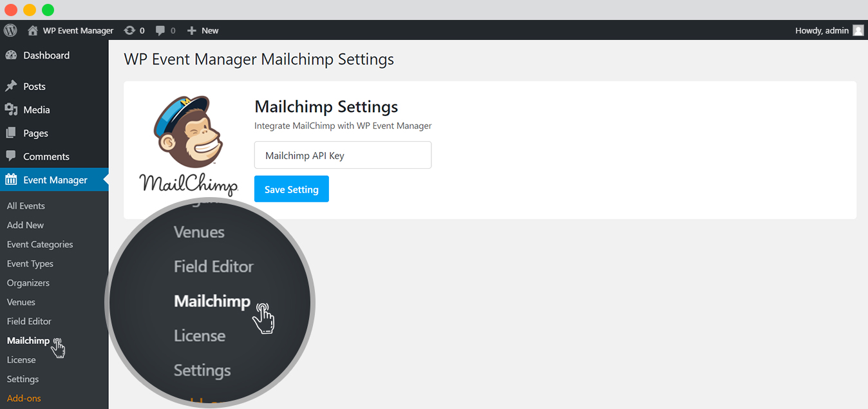Select Mailchimp submenu link in sidebar
Screen dimensions: 868x409
(x=28, y=341)
